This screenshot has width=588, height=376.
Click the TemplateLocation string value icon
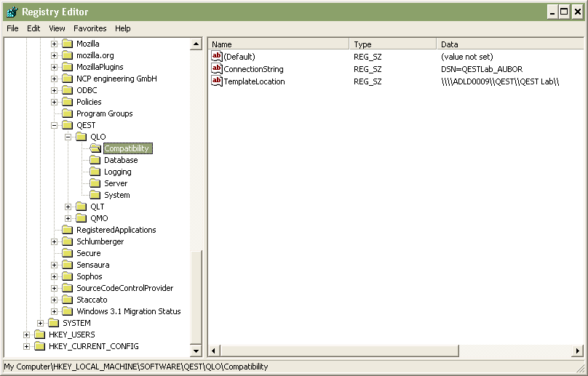(216, 81)
